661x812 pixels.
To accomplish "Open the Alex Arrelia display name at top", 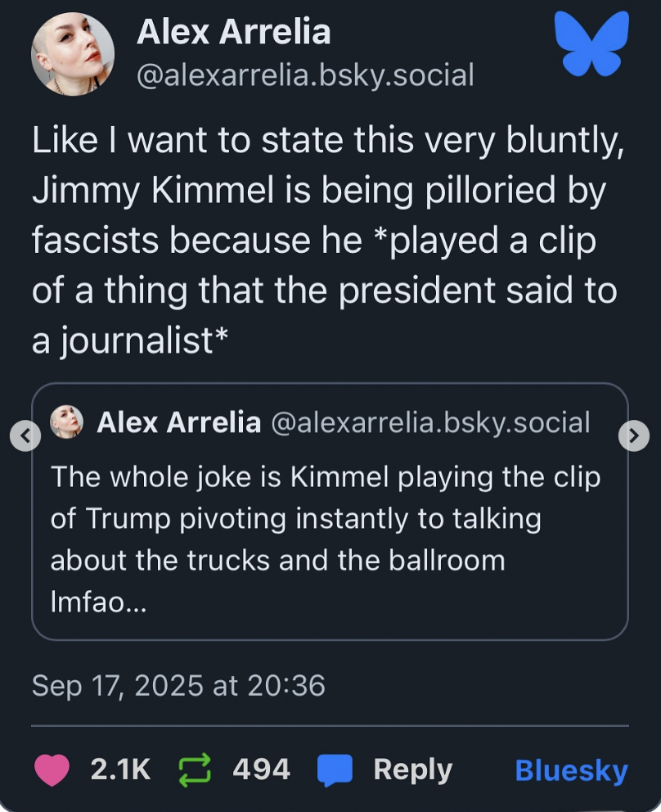I will 233,33.
